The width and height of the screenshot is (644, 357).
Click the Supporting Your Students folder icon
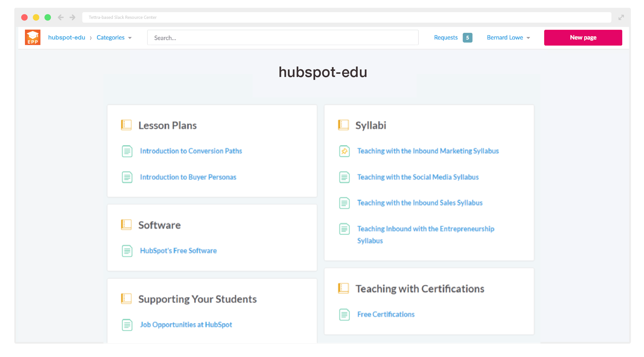pos(126,299)
